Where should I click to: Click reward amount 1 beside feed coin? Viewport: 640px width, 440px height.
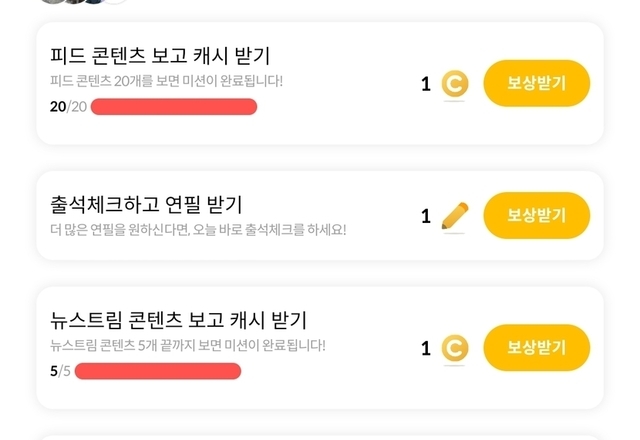[426, 84]
